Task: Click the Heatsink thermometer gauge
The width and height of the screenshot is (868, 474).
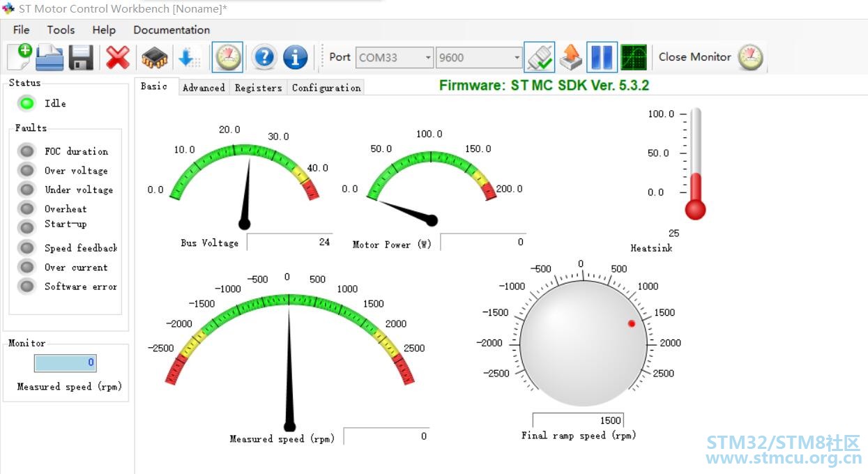Action: click(695, 164)
